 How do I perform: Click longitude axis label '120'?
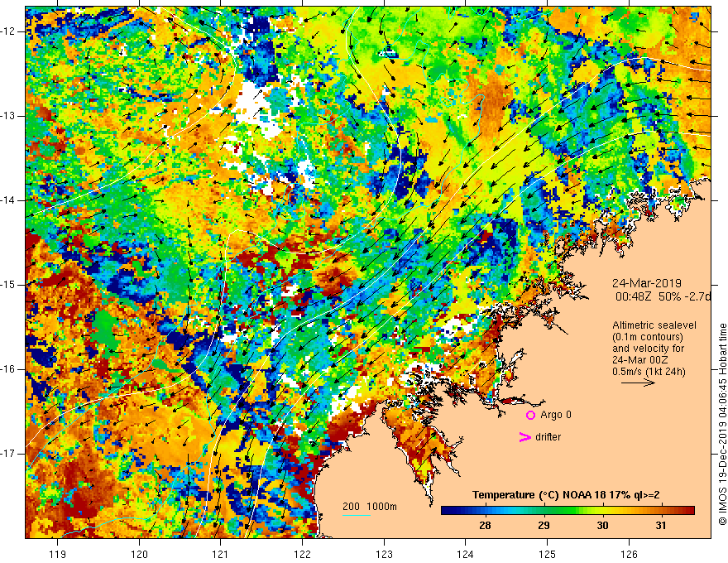tap(139, 554)
